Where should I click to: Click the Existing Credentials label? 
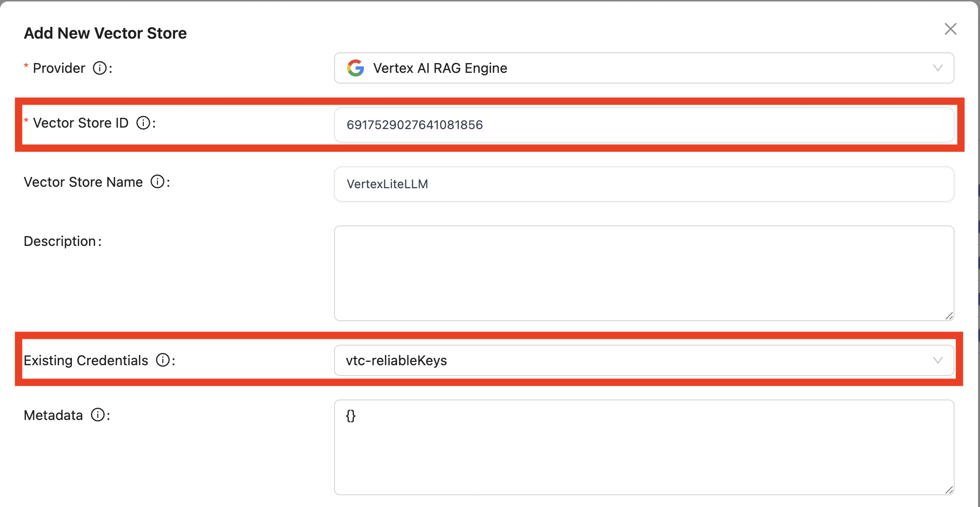(86, 360)
